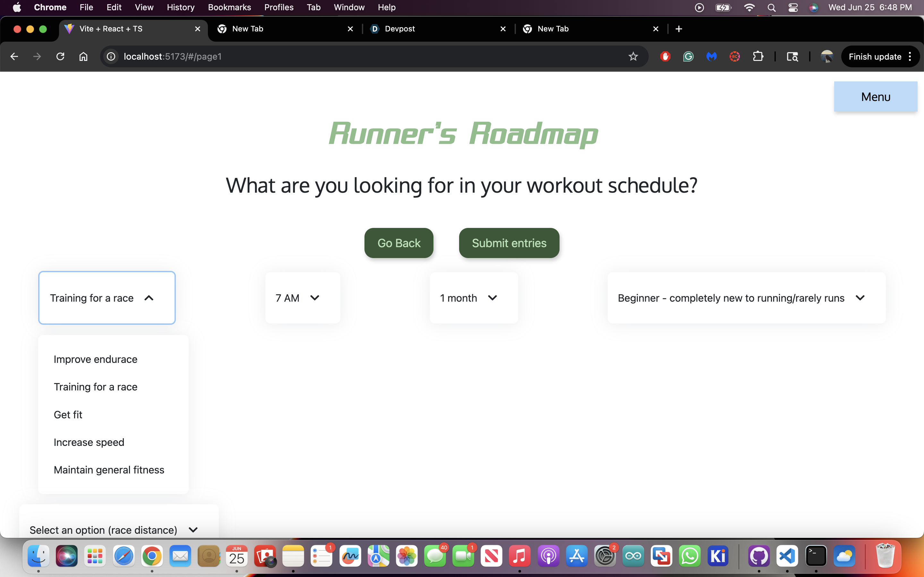Image resolution: width=924 pixels, height=577 pixels.
Task: Click the Go Back button
Action: pos(398,243)
